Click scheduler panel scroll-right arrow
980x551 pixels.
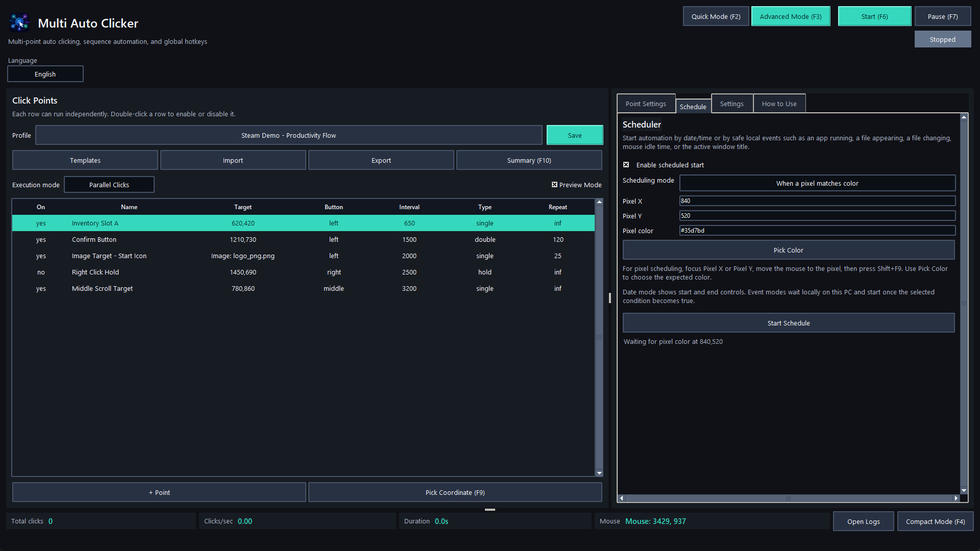pos(956,498)
